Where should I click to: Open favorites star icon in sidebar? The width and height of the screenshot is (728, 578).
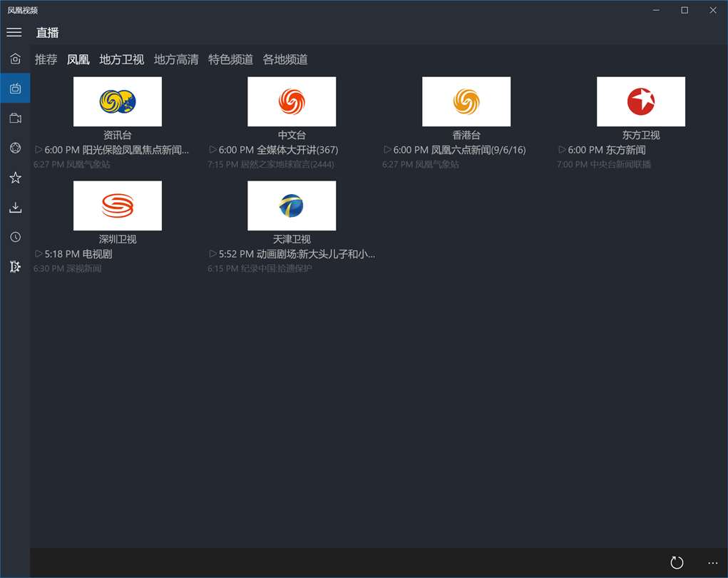coord(15,178)
